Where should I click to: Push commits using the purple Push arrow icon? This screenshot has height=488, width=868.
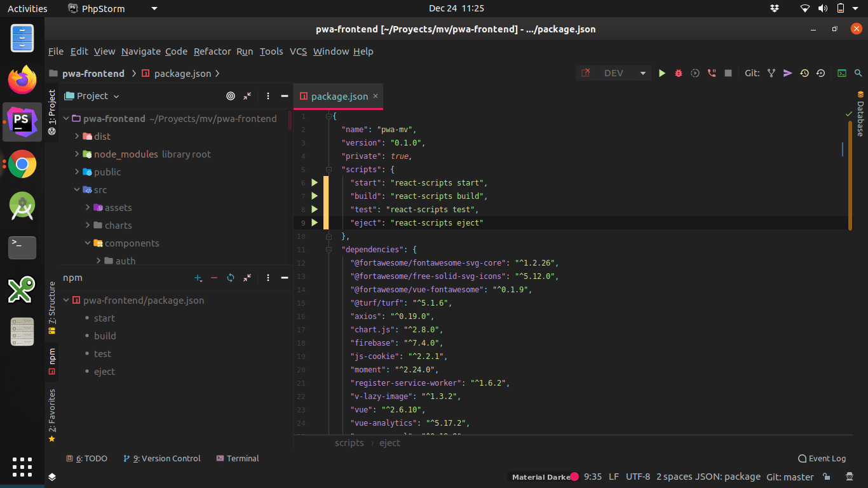(x=787, y=73)
